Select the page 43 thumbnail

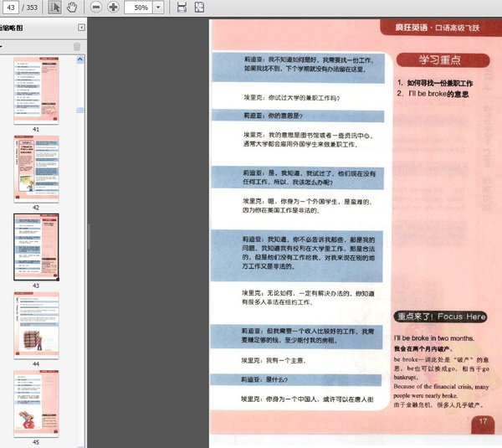[x=36, y=247]
